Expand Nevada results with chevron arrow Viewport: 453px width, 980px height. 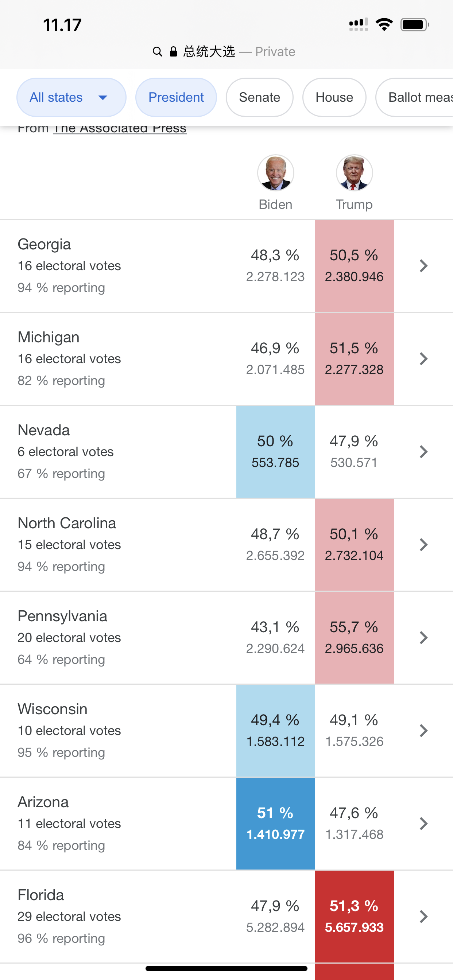[423, 452]
